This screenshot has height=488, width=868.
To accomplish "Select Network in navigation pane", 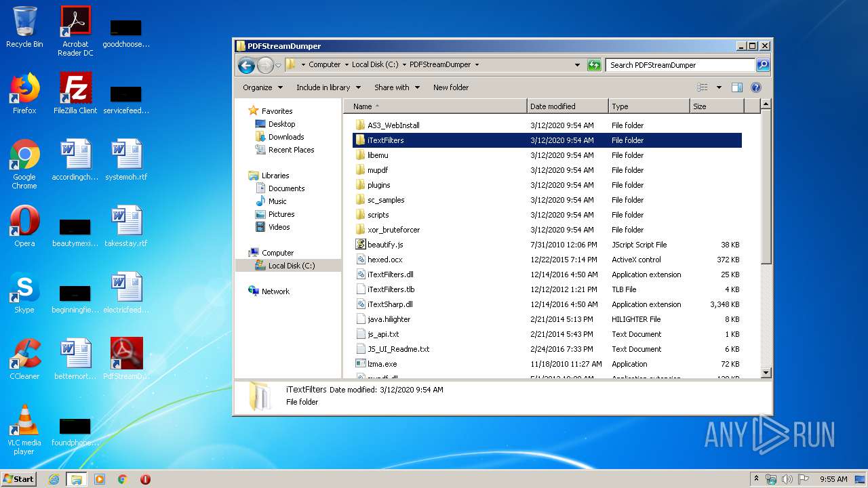I will [x=269, y=291].
